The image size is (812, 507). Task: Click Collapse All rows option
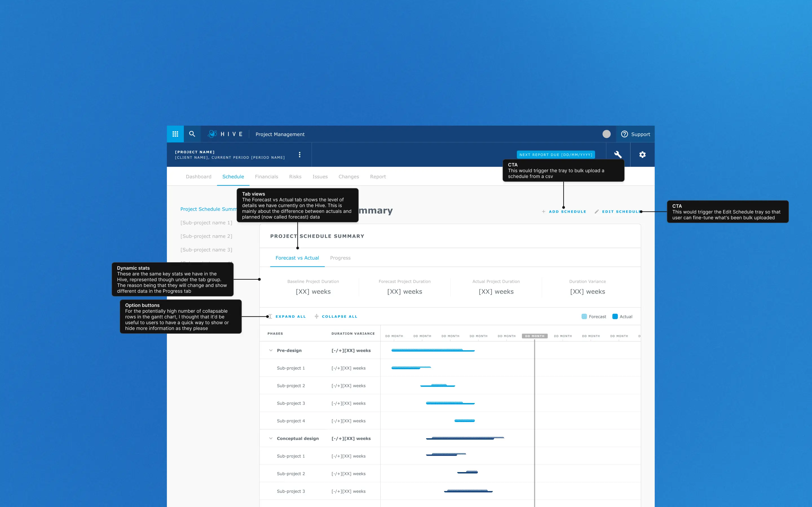(x=339, y=317)
